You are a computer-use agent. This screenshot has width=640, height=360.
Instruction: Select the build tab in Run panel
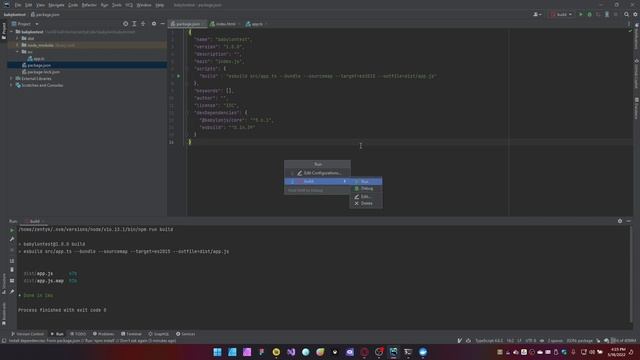[33, 221]
